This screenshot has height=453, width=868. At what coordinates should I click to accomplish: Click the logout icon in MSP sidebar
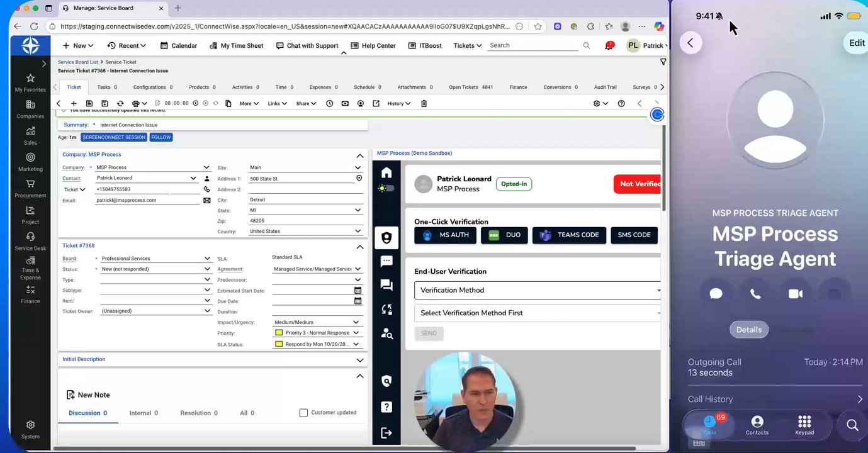pyautogui.click(x=386, y=433)
